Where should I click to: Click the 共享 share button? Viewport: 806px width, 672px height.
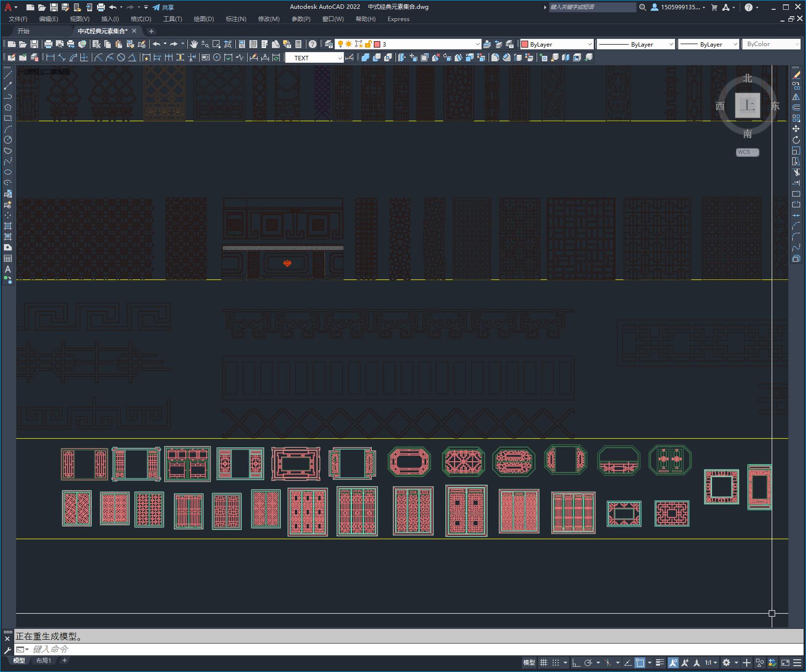[163, 7]
